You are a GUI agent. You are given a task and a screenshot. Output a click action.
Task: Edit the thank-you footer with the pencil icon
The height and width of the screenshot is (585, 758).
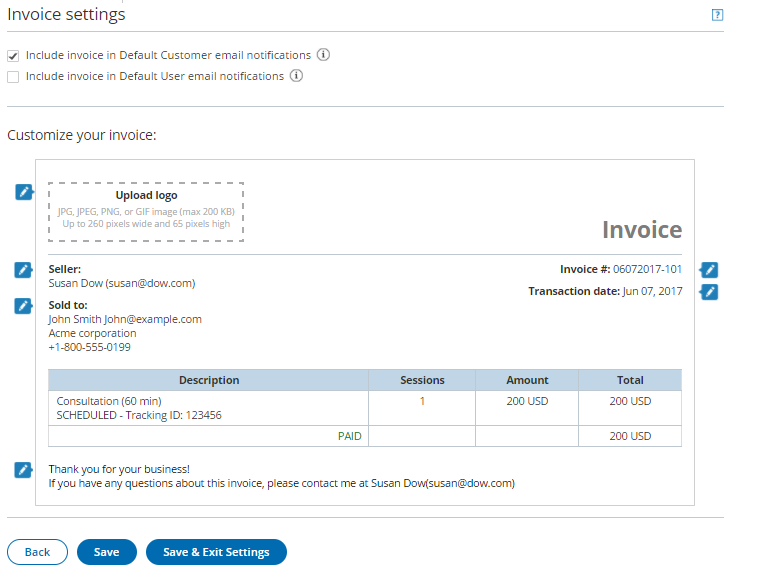coord(24,470)
